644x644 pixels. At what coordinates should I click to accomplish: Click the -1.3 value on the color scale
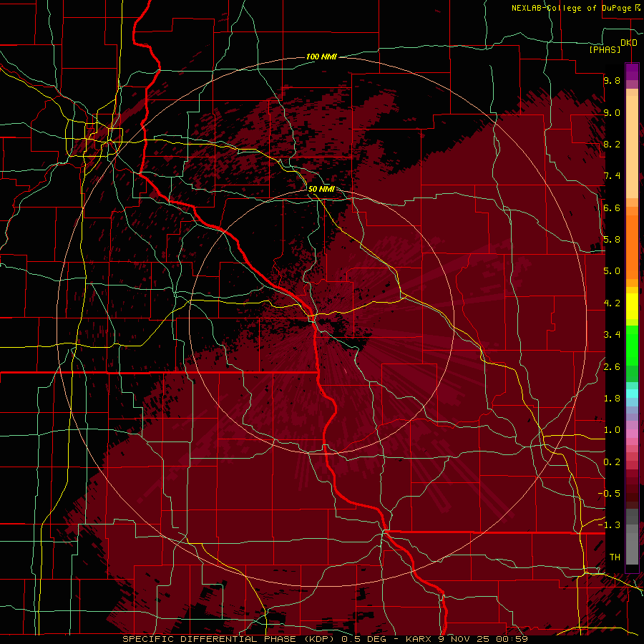609,525
